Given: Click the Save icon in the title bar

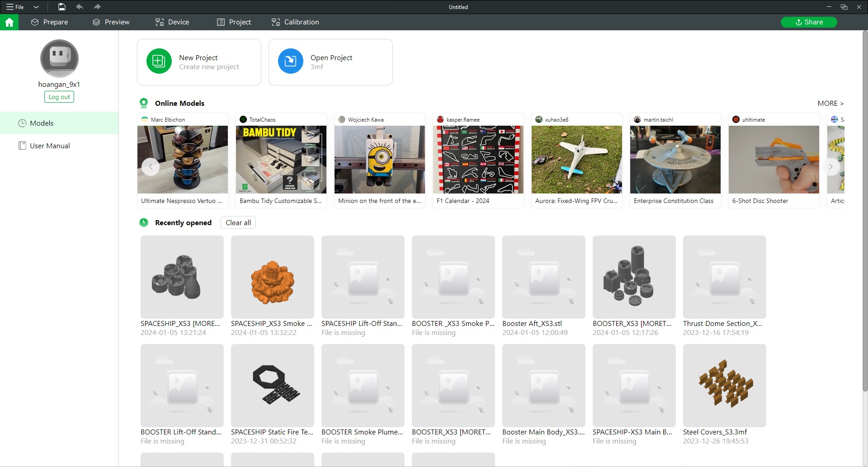Looking at the screenshot, I should click(x=62, y=7).
